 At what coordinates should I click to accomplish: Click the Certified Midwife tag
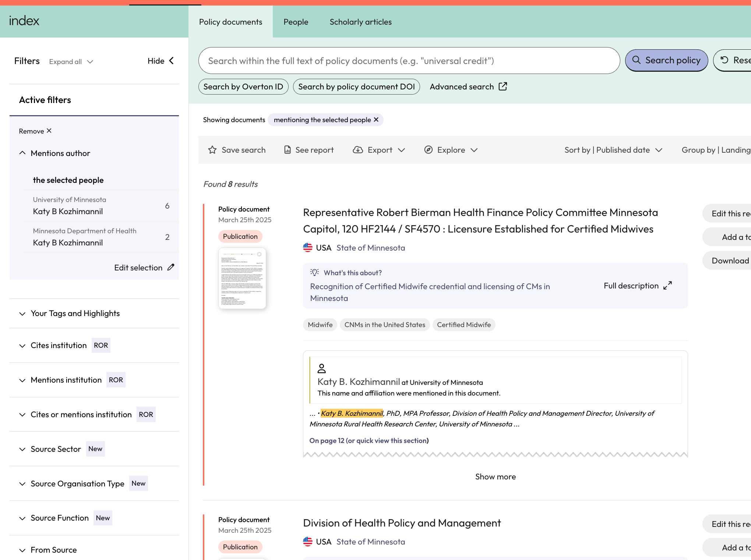coord(464,325)
